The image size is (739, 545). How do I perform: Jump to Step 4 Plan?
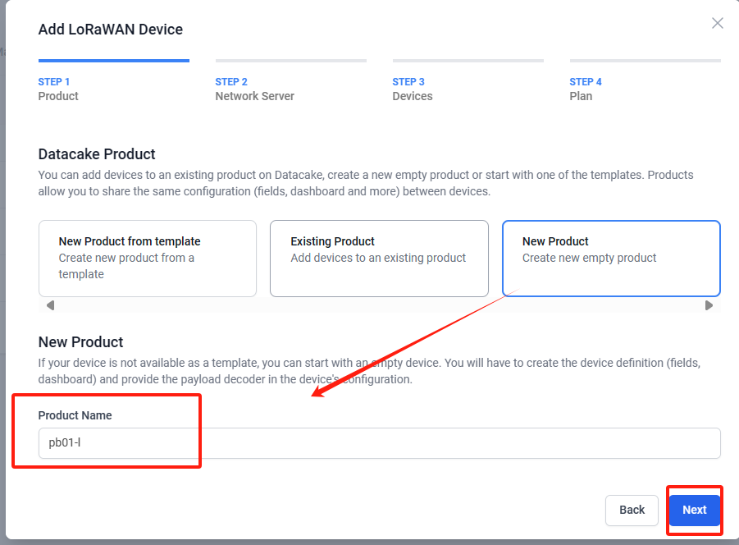point(645,82)
